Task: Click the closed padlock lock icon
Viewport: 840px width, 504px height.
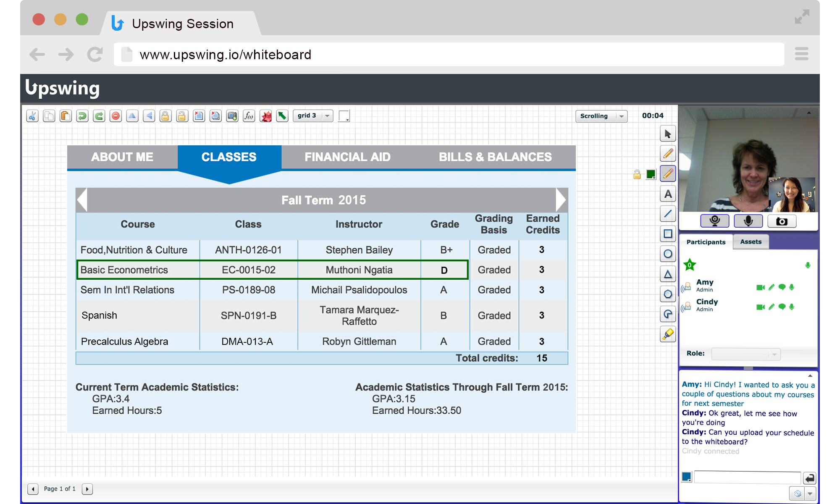Action: coord(165,116)
